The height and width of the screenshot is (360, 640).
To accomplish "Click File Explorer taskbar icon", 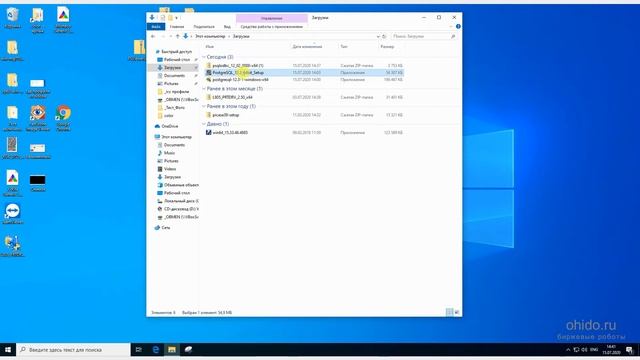I will point(172,350).
